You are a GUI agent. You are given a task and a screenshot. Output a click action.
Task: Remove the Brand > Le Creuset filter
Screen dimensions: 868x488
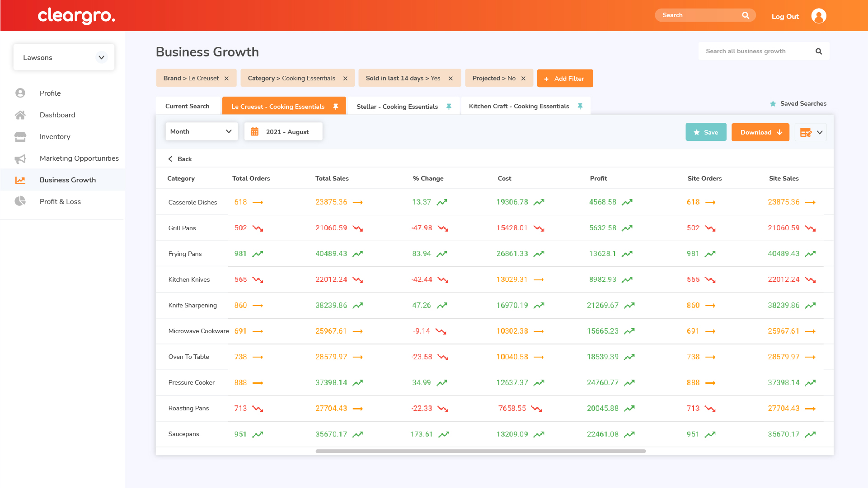(x=226, y=79)
